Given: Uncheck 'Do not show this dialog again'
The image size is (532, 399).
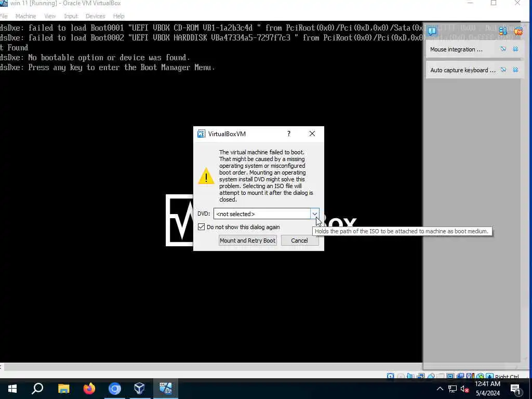Looking at the screenshot, I should (201, 227).
